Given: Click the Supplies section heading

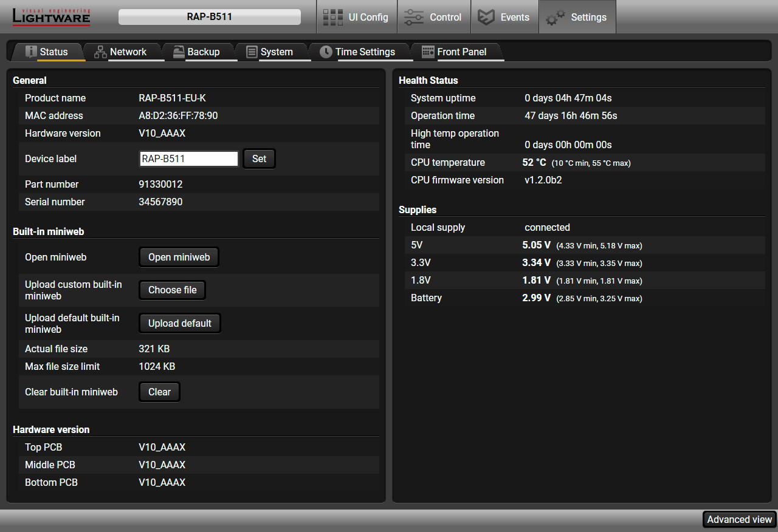Looking at the screenshot, I should click(418, 210).
